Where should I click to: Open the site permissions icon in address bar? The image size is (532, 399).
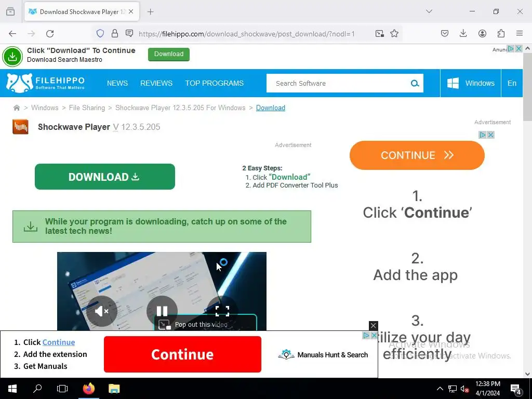tap(129, 33)
